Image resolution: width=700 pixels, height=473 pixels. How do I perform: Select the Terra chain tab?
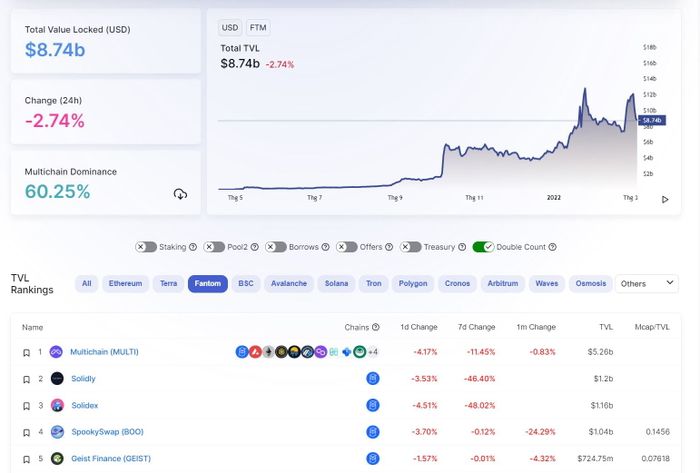tap(168, 284)
